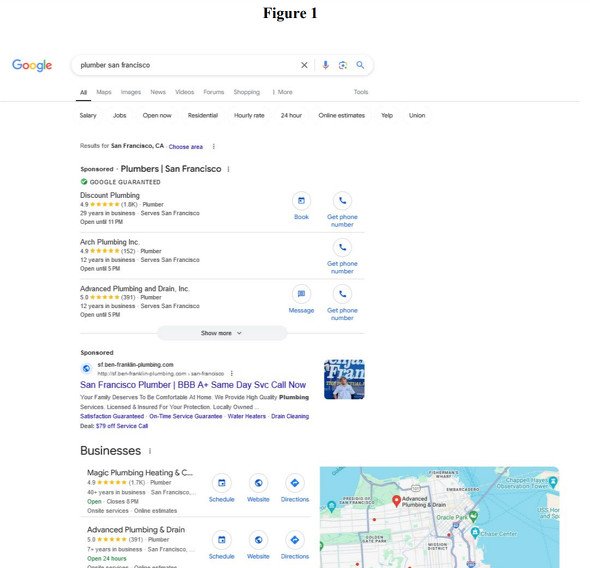Viewport: 590px width, 568px height.
Task: Apply the Salary filter chip
Action: click(88, 115)
